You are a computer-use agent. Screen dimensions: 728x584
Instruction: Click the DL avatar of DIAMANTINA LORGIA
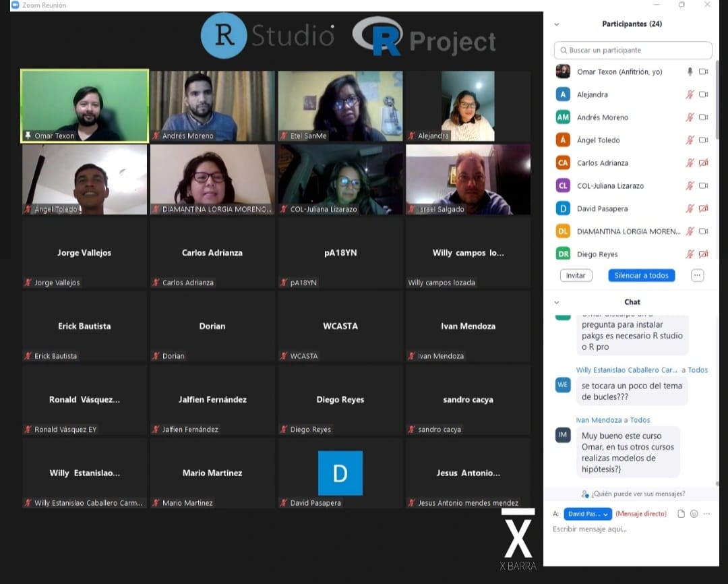pyautogui.click(x=563, y=231)
